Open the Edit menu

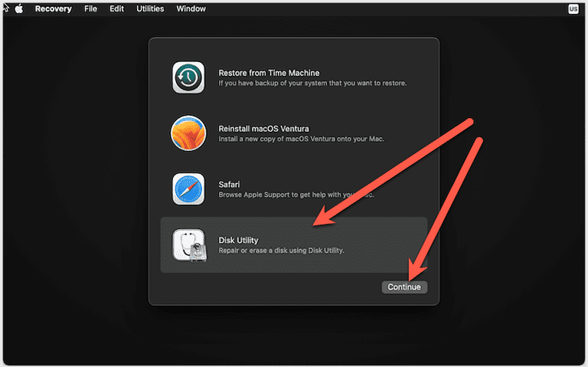[116, 9]
